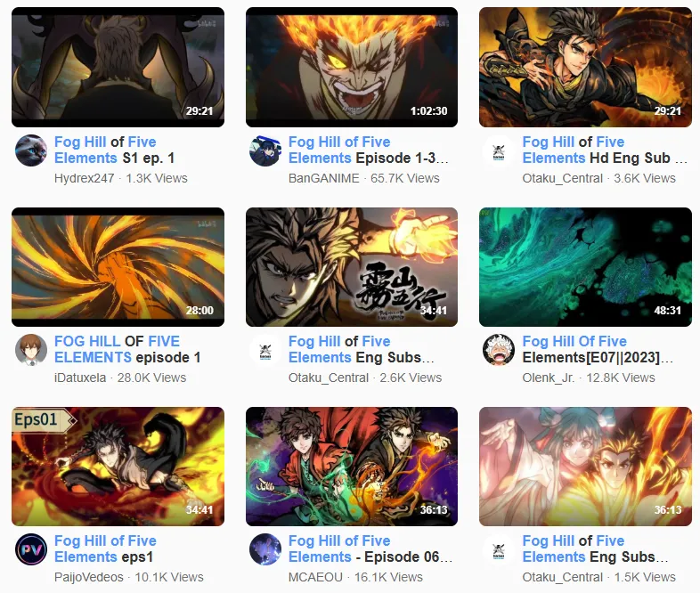This screenshot has height=593, width=700.
Task: Open Fog Hill of Five Elements S1 ep. 1 title
Action: point(114,150)
